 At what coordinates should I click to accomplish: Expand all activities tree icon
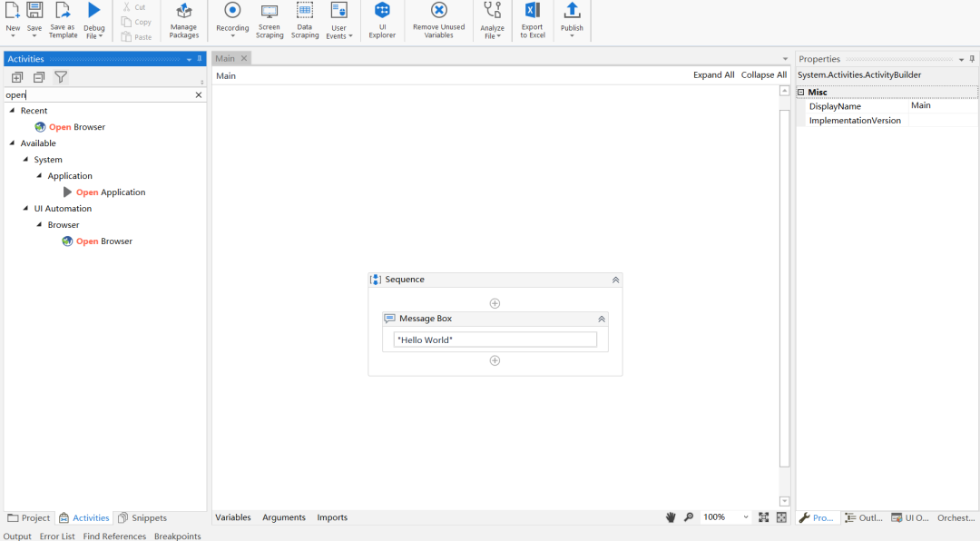(x=17, y=77)
